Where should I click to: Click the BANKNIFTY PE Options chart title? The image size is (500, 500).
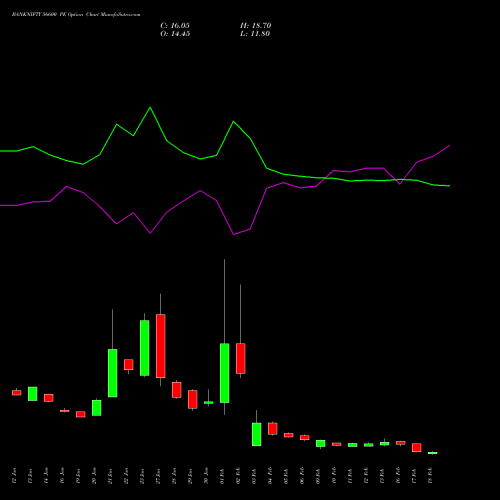pyautogui.click(x=76, y=15)
